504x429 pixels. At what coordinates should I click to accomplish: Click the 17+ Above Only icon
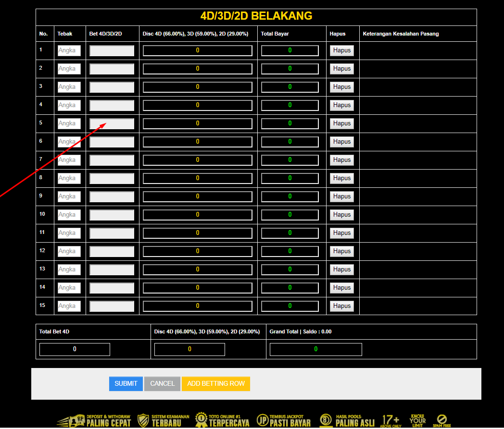390,421
